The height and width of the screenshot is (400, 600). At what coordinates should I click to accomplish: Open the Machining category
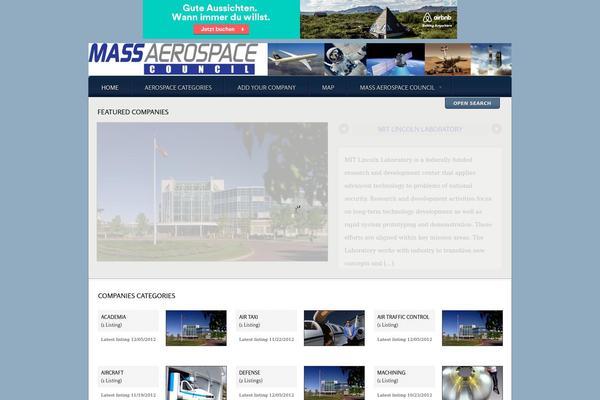click(391, 372)
